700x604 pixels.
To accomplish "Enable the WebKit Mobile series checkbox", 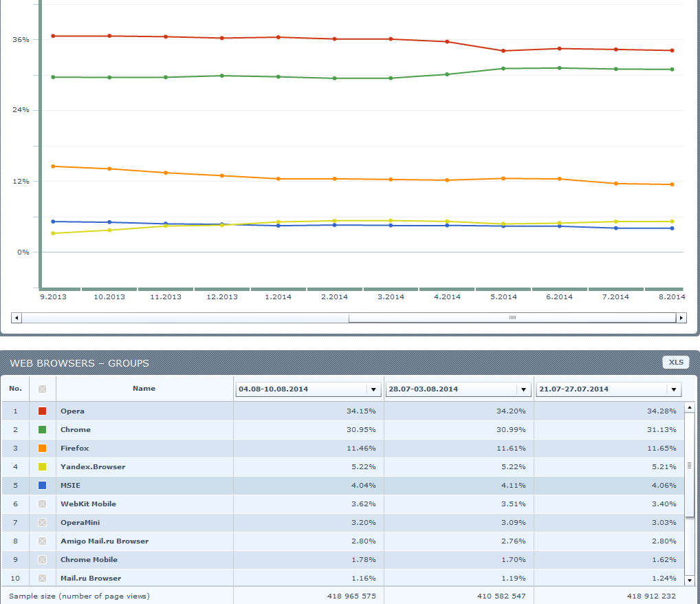I will point(43,504).
